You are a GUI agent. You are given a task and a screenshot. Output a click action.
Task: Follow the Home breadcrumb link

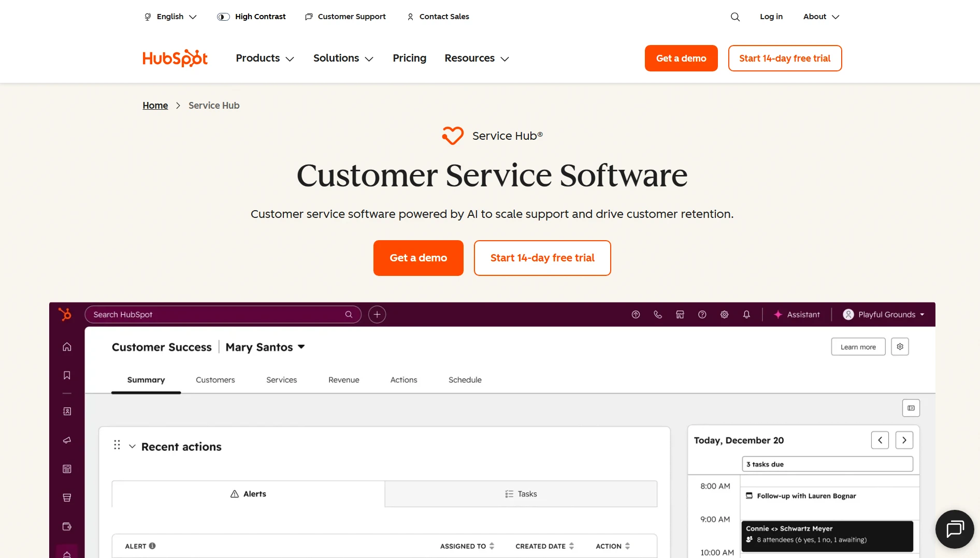coord(155,105)
